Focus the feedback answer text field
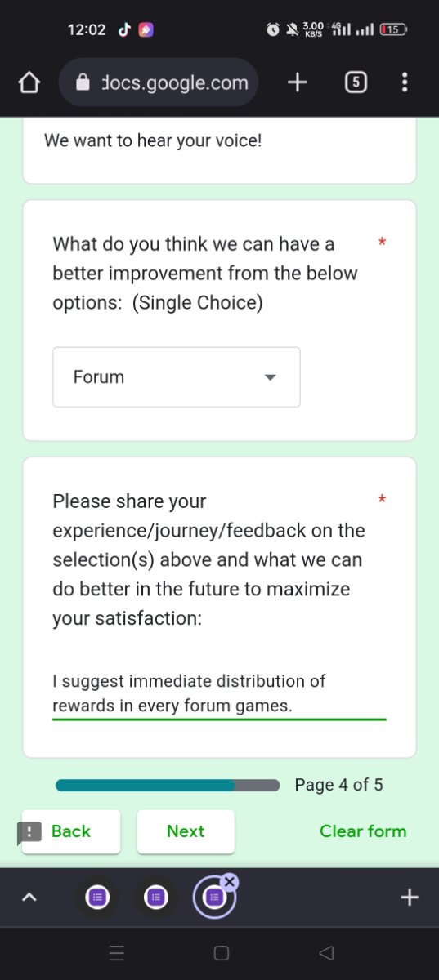439x980 pixels. click(x=219, y=693)
